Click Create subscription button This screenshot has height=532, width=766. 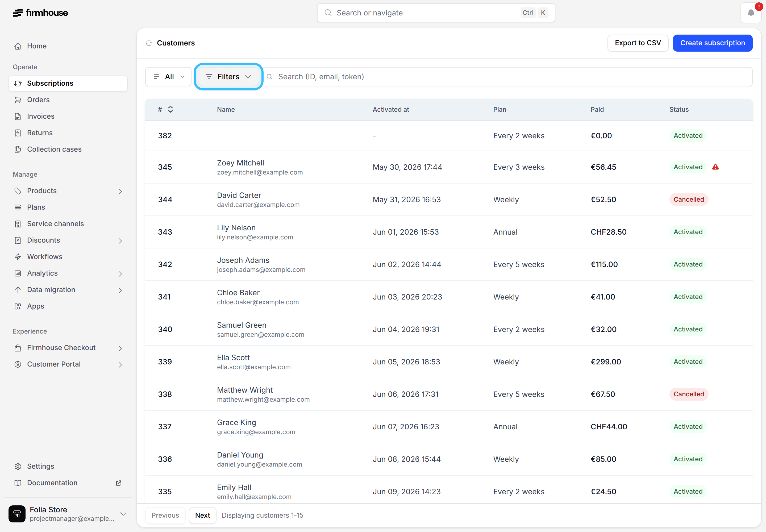712,43
